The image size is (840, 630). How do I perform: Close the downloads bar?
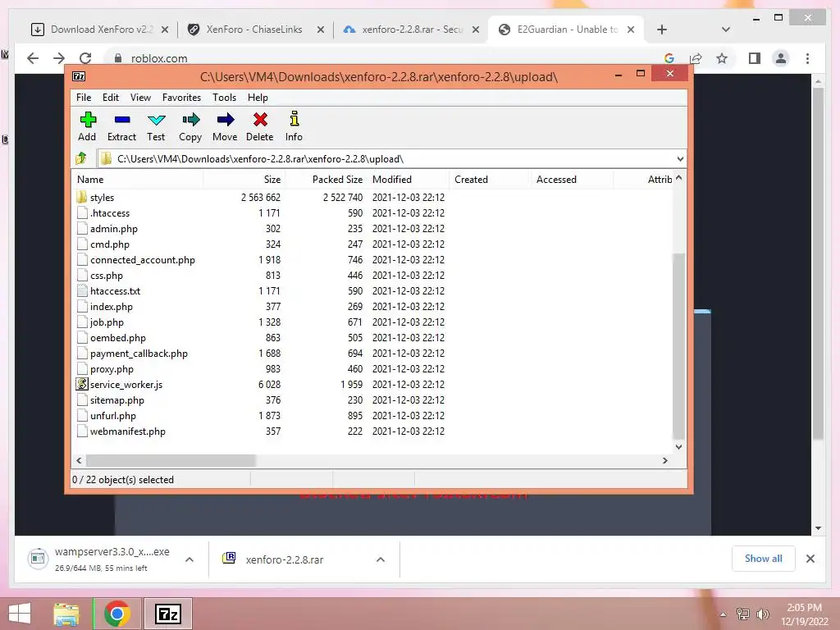810,559
